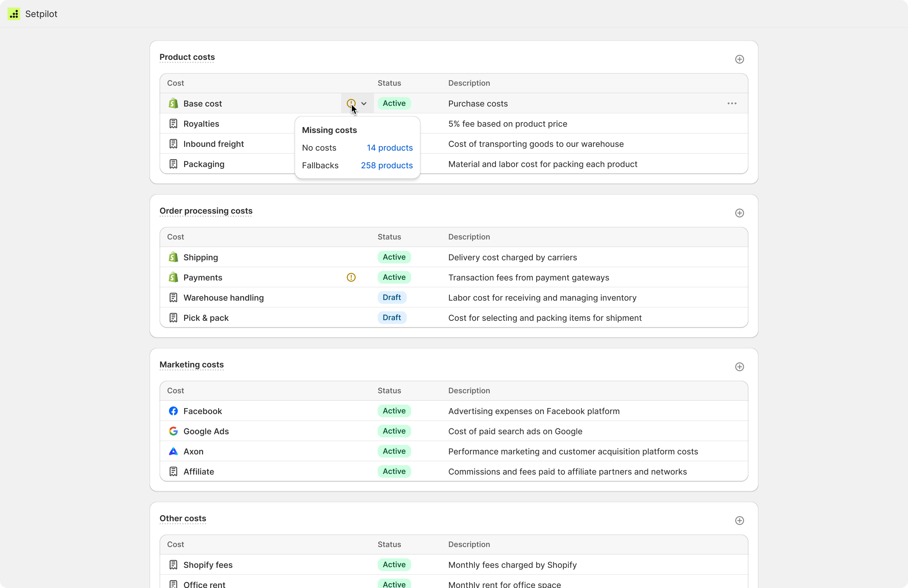Open the chevron dropdown next to Base cost warning

click(x=363, y=103)
